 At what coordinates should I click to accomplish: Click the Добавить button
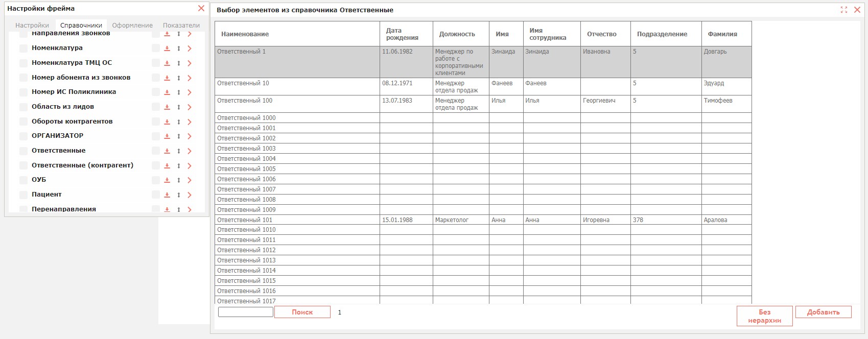[x=824, y=312]
